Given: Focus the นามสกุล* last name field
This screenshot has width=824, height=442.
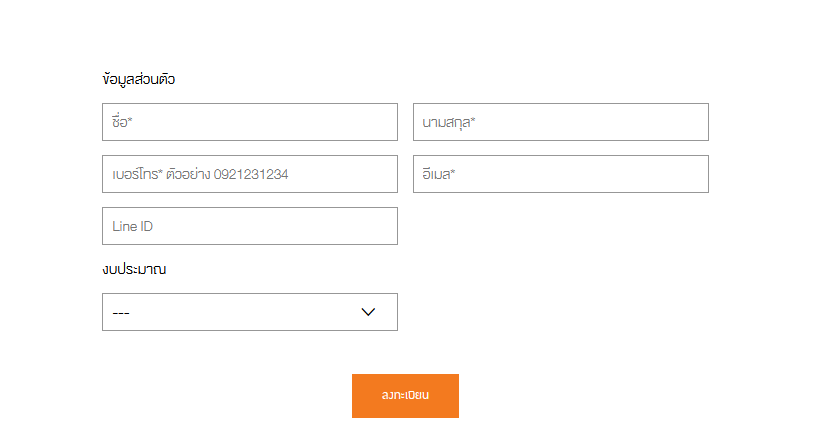Looking at the screenshot, I should tap(560, 122).
